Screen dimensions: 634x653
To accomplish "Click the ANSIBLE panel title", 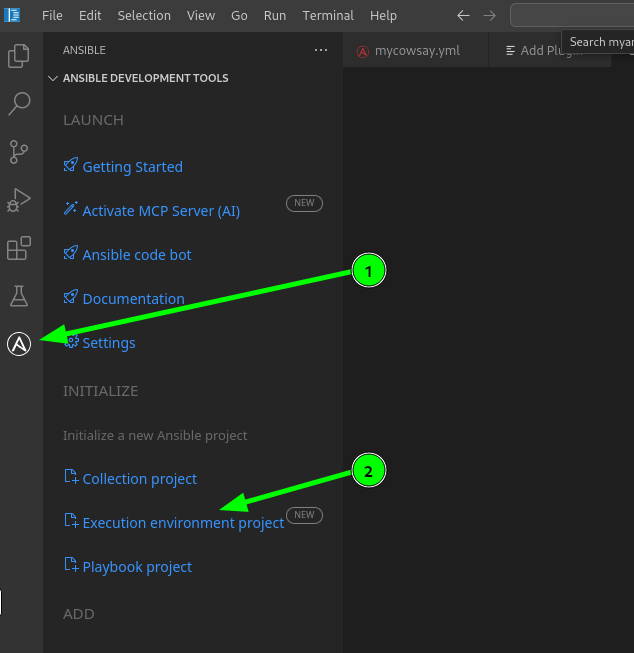I will [84, 50].
